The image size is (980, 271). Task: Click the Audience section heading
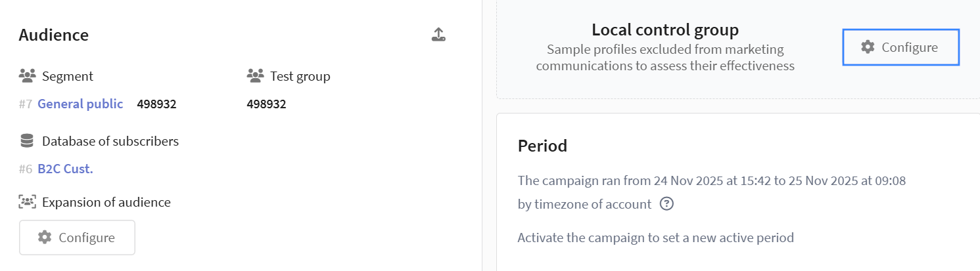[54, 35]
